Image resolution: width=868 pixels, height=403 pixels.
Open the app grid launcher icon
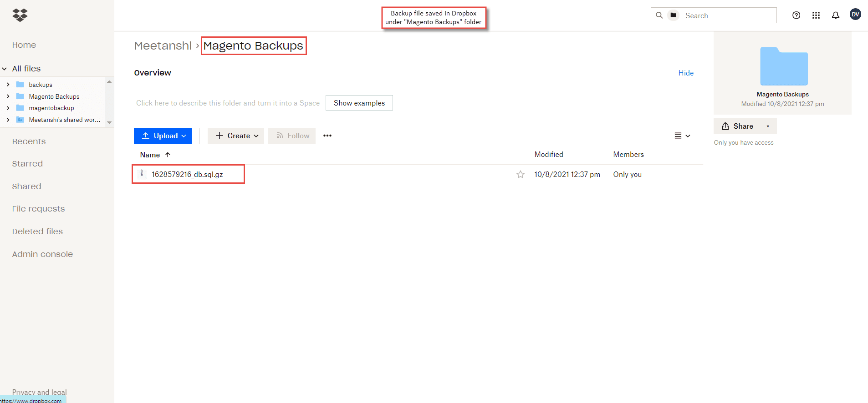(816, 15)
